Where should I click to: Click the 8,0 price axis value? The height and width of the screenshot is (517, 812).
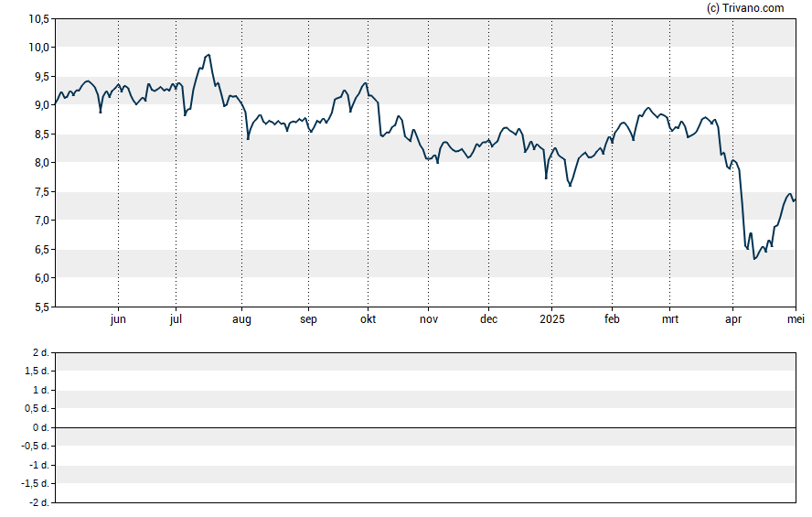41,163
